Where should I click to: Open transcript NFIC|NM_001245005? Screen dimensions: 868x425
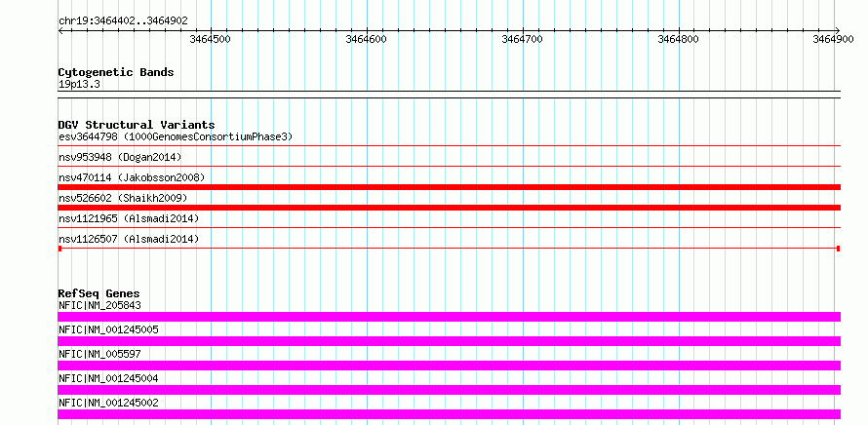pos(108,329)
